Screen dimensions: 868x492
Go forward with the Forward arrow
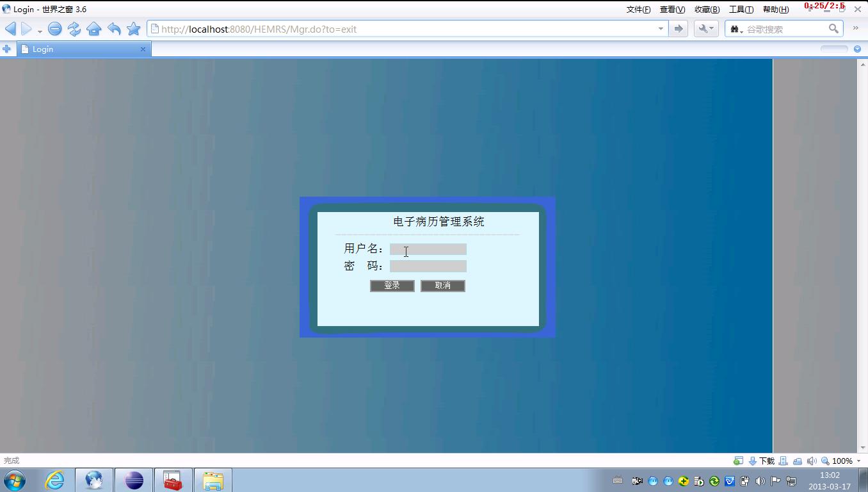pyautogui.click(x=26, y=29)
